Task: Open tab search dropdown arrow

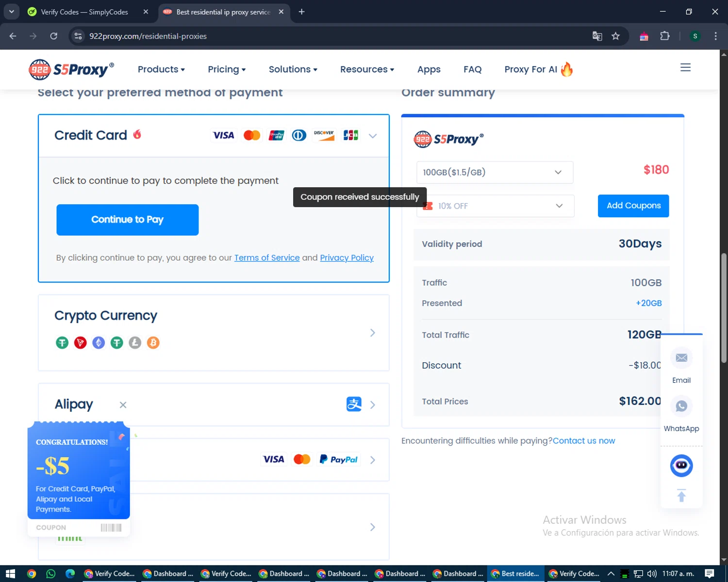Action: click(11, 12)
